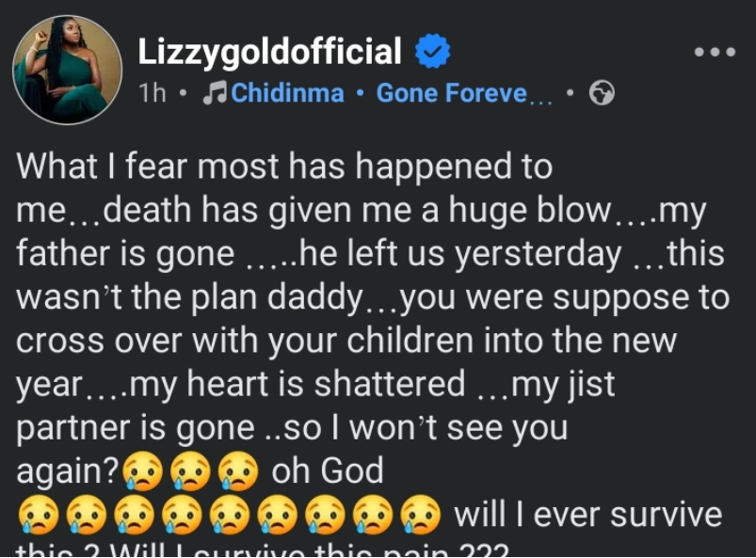This screenshot has height=558, width=756.
Task: Open Lizzygoldofficial's profile picture
Action: click(67, 70)
